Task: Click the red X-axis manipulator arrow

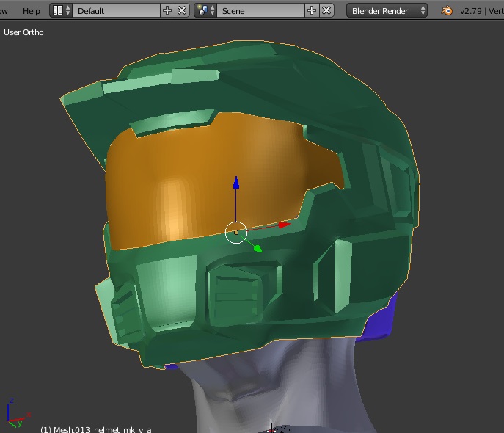Action: point(285,225)
